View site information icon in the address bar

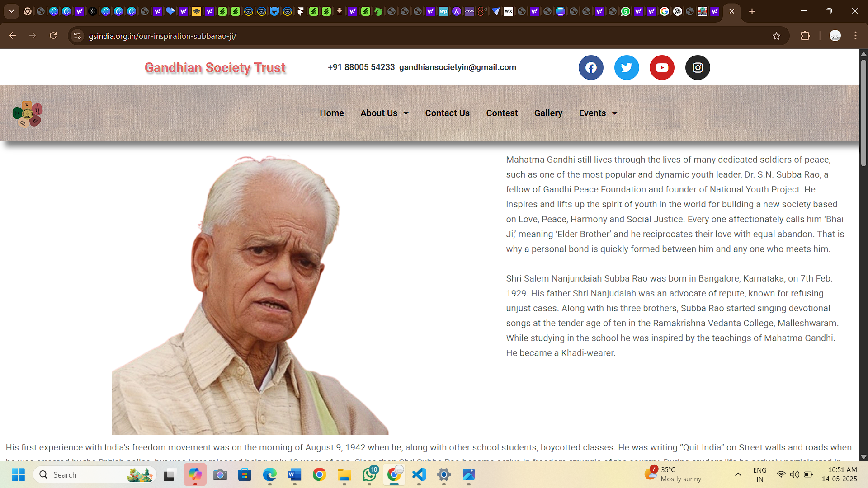(78, 36)
